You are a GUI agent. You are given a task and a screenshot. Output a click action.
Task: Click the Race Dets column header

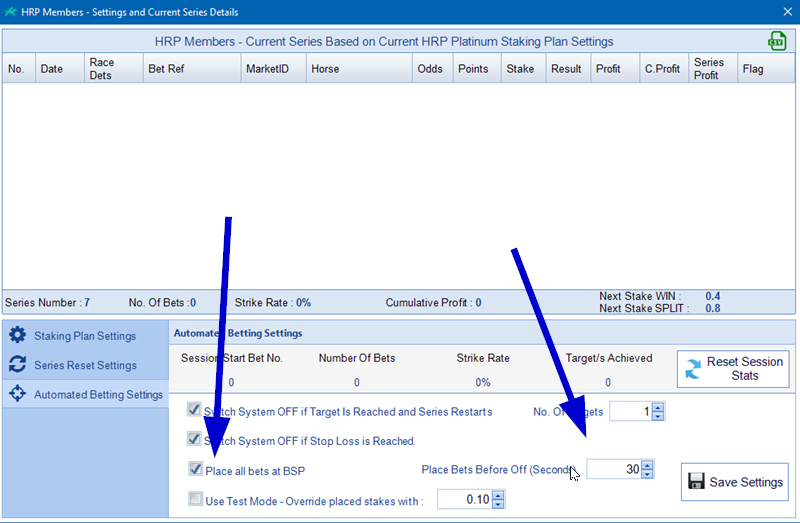point(113,68)
